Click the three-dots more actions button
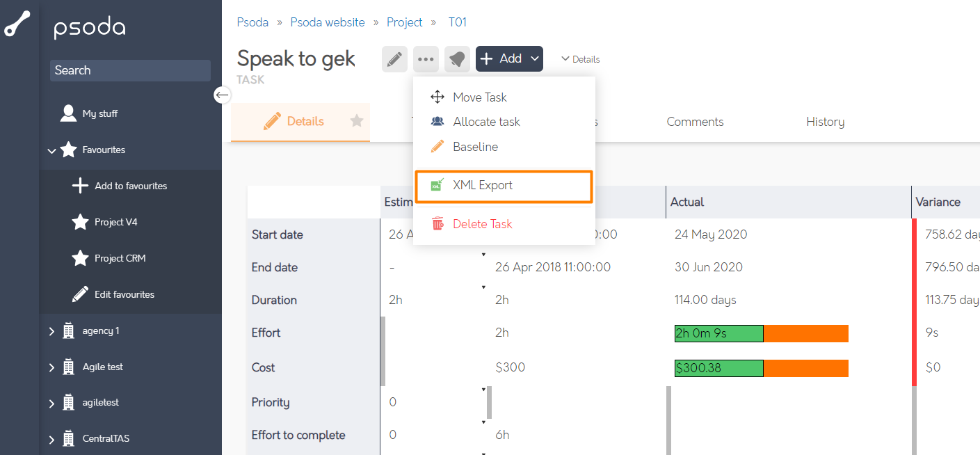Viewport: 980px width, 455px height. (426, 59)
